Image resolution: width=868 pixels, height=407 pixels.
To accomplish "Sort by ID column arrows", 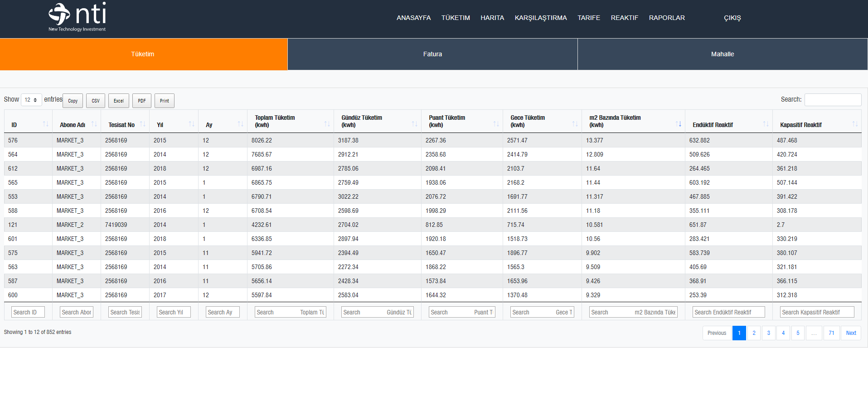I will pyautogui.click(x=45, y=124).
